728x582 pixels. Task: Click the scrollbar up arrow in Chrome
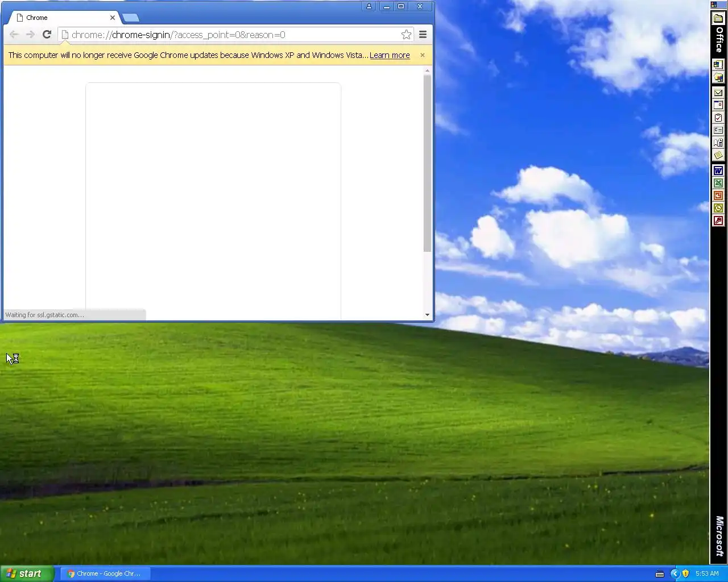click(427, 70)
